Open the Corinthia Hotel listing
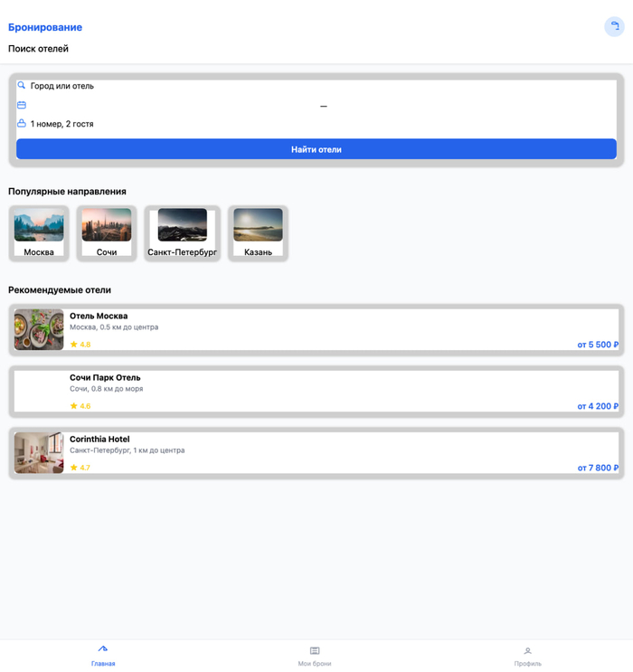The height and width of the screenshot is (672, 633). tap(316, 453)
